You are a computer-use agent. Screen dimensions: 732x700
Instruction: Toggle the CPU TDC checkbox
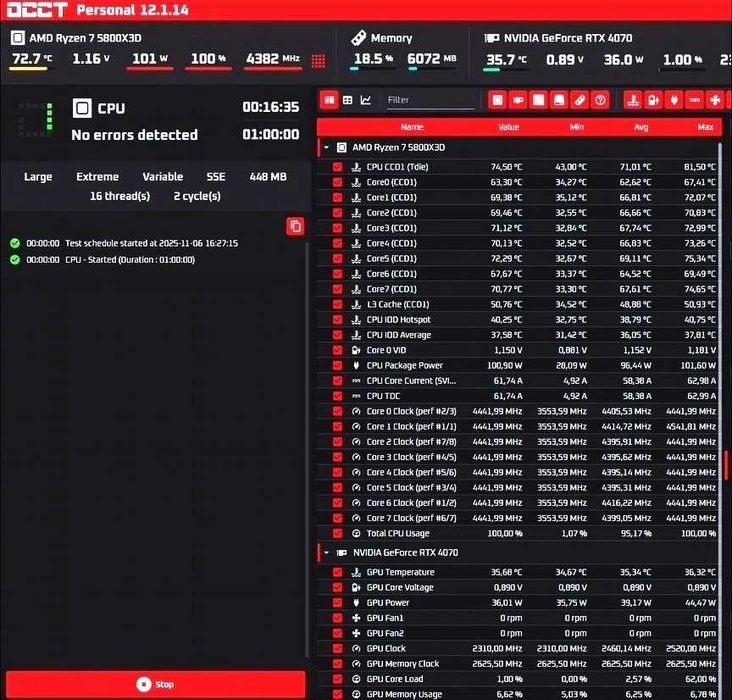pyautogui.click(x=338, y=396)
